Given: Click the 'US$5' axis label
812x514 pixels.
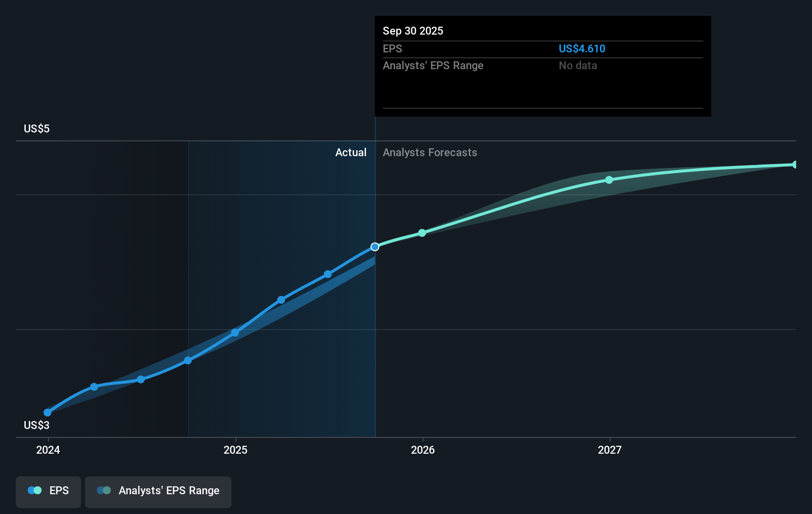Looking at the screenshot, I should pyautogui.click(x=37, y=128).
